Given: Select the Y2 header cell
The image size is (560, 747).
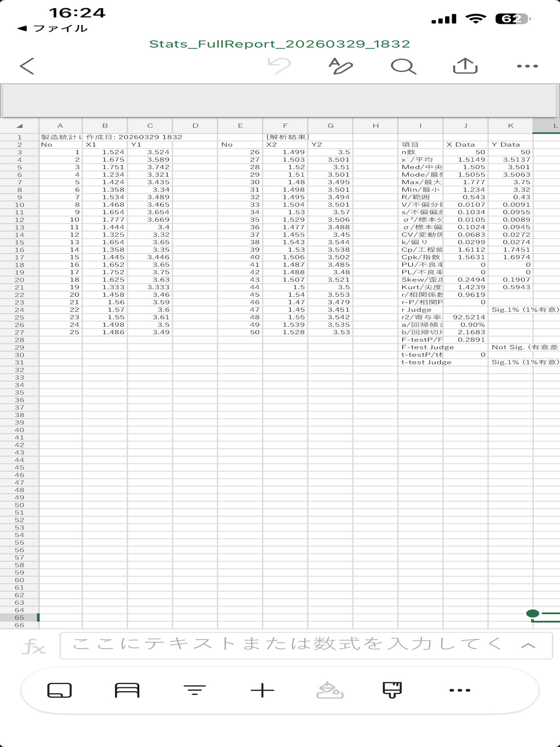Looking at the screenshot, I should (330, 145).
